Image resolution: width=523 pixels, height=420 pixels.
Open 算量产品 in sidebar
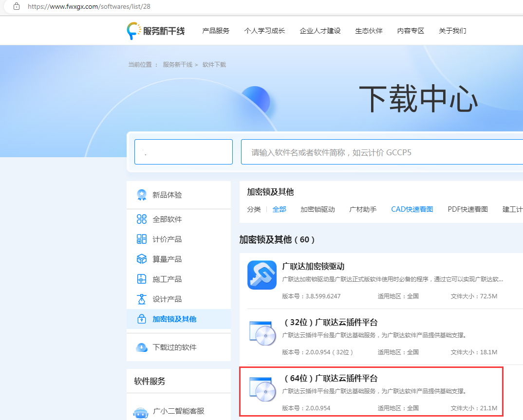pyautogui.click(x=179, y=259)
